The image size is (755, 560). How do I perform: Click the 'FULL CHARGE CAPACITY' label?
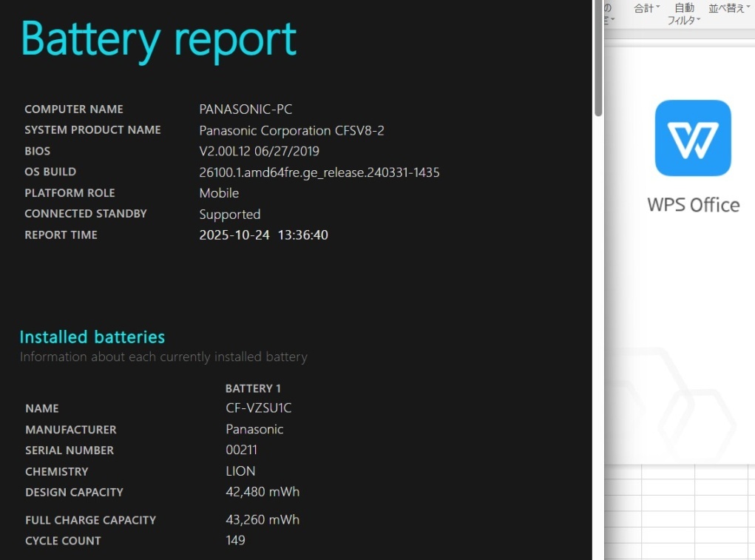[x=90, y=520]
